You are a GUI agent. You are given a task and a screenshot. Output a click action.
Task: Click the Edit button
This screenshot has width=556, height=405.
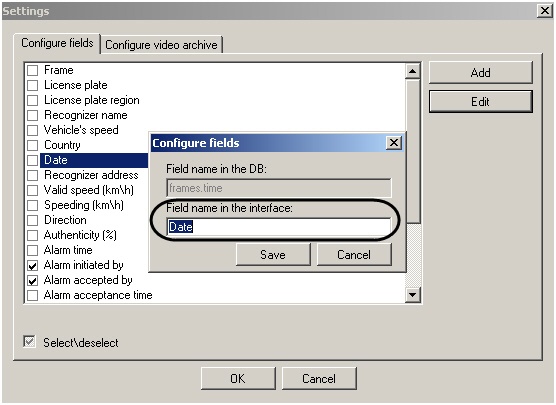pos(480,102)
